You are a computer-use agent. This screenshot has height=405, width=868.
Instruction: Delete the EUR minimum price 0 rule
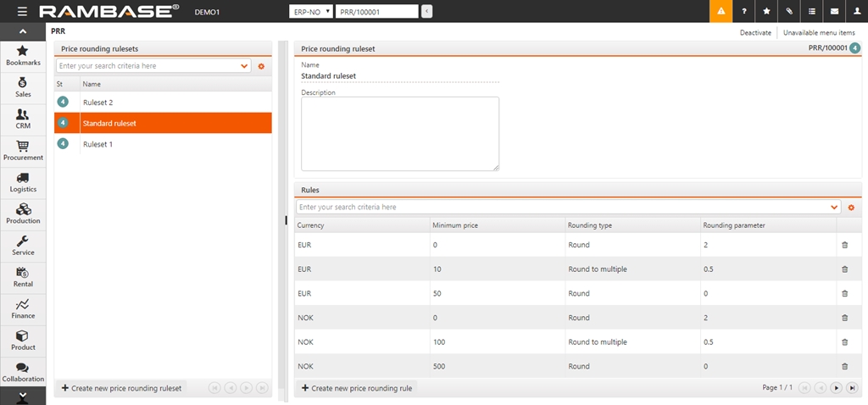pyautogui.click(x=845, y=245)
